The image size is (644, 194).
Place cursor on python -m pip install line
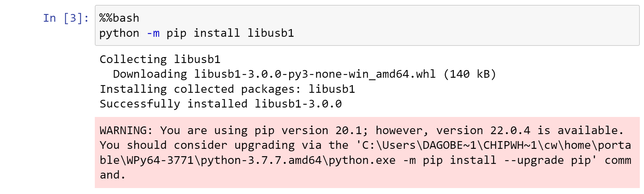click(197, 33)
